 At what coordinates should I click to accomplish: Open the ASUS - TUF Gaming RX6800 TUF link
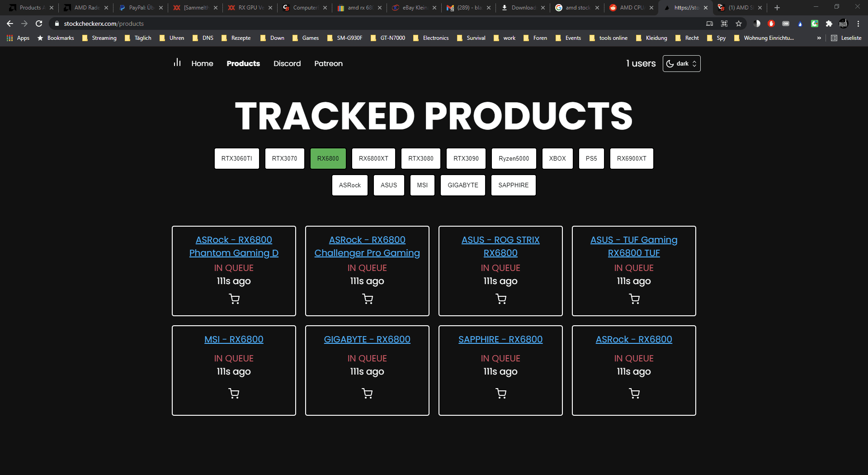click(634, 247)
